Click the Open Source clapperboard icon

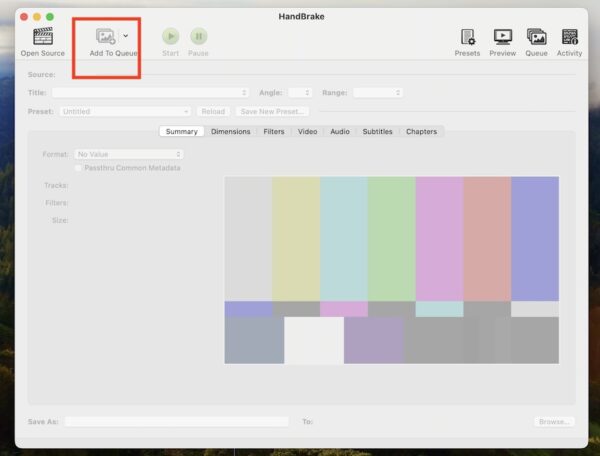[x=42, y=36]
